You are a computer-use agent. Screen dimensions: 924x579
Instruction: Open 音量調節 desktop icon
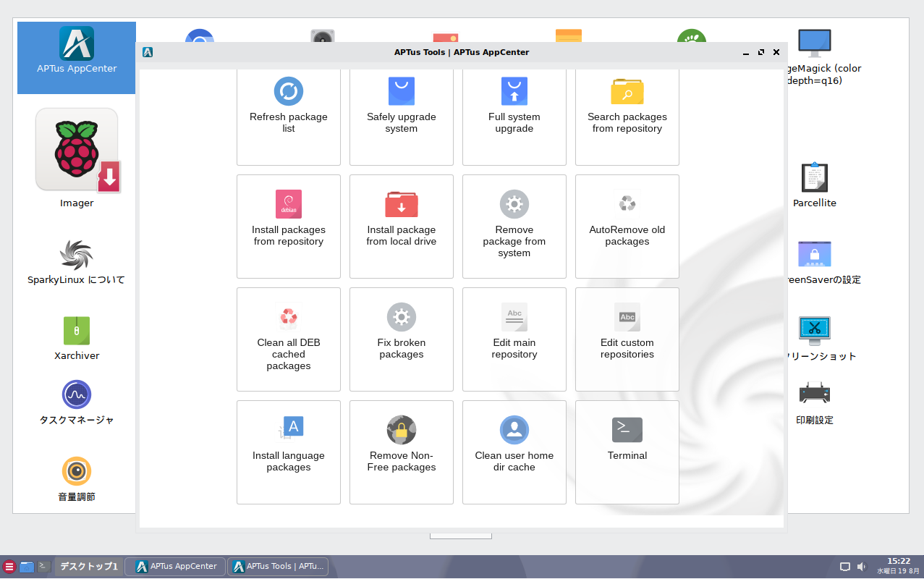click(x=77, y=479)
